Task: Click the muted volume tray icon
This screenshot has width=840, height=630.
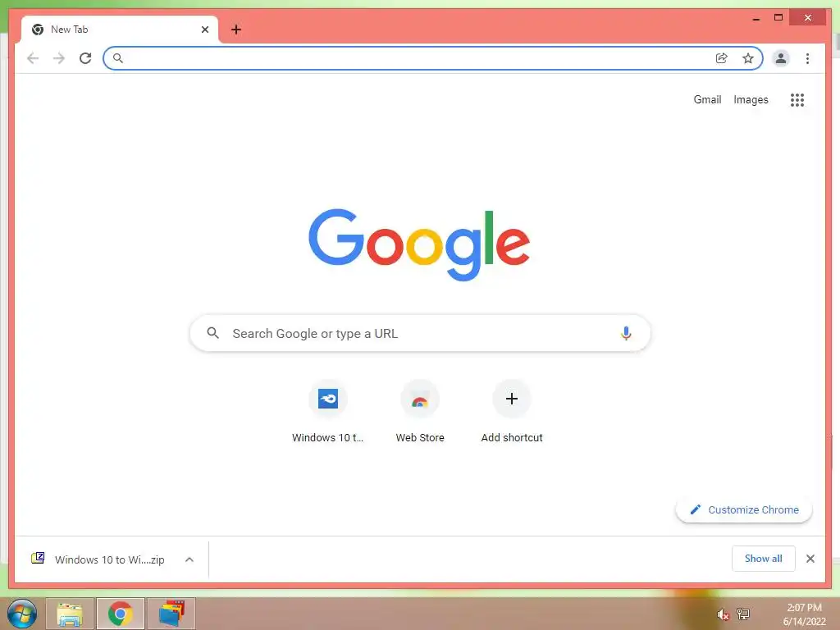Action: 723,614
